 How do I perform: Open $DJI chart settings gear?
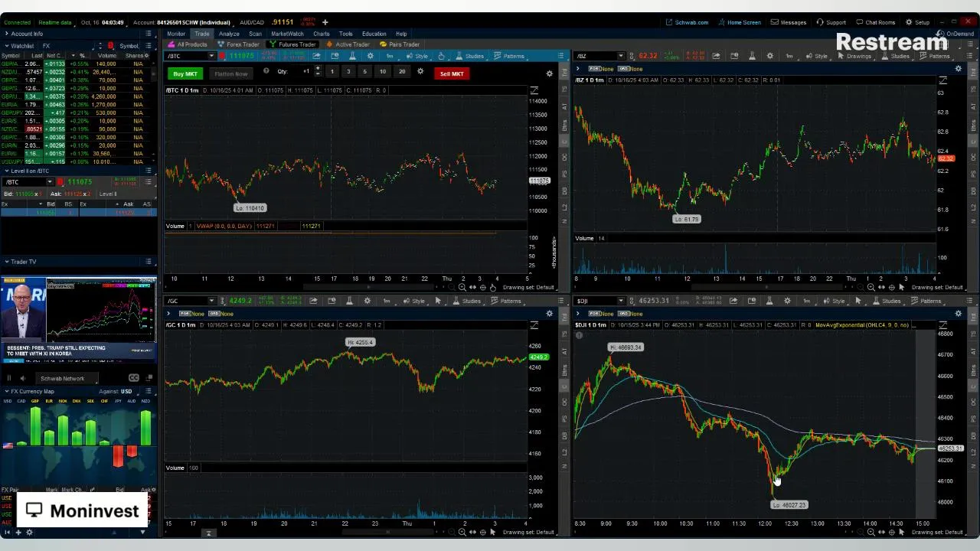[x=787, y=301]
